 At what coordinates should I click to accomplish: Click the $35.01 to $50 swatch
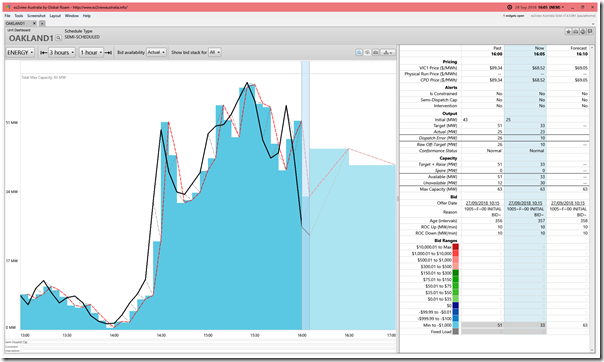(456, 293)
